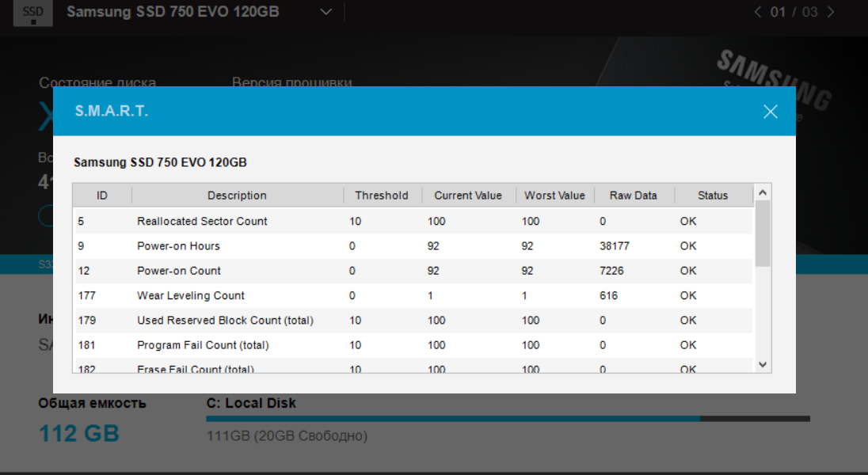This screenshot has height=475, width=868.
Task: Select the Program Fail Count (total) row
Action: click(x=413, y=345)
